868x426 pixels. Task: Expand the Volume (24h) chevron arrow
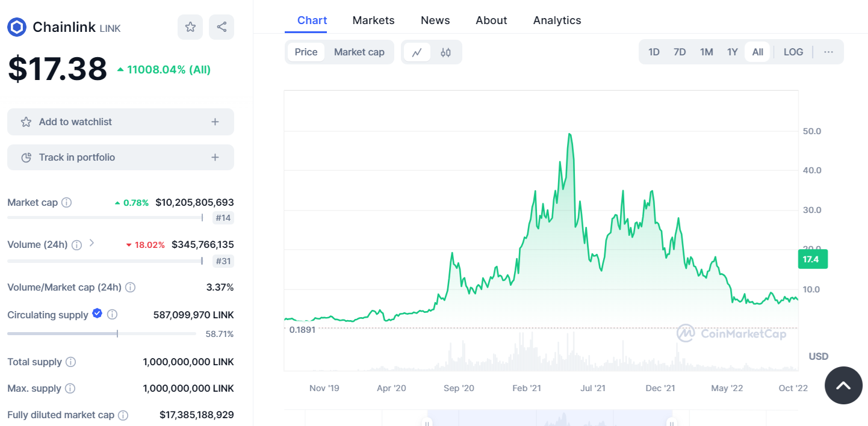coord(91,243)
